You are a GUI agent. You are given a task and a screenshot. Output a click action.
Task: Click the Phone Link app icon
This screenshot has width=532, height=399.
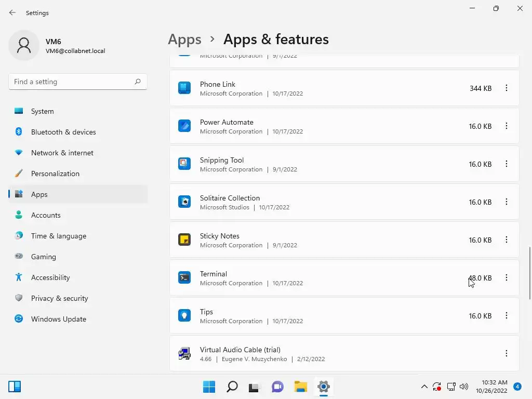click(x=184, y=88)
